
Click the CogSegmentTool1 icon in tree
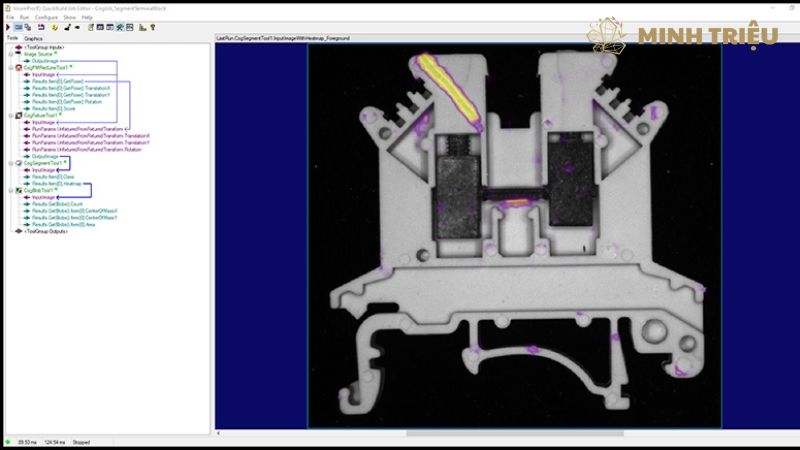click(x=19, y=163)
